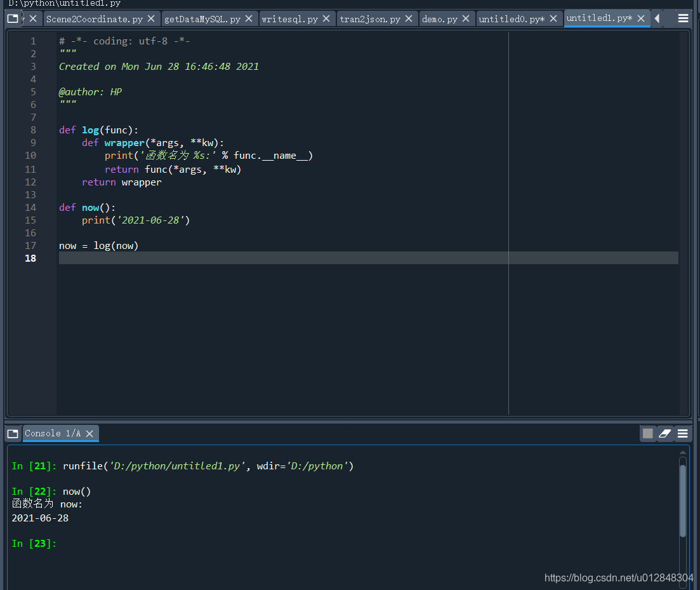Clear console with eraser icon
Screen dimensions: 700x590
click(664, 433)
